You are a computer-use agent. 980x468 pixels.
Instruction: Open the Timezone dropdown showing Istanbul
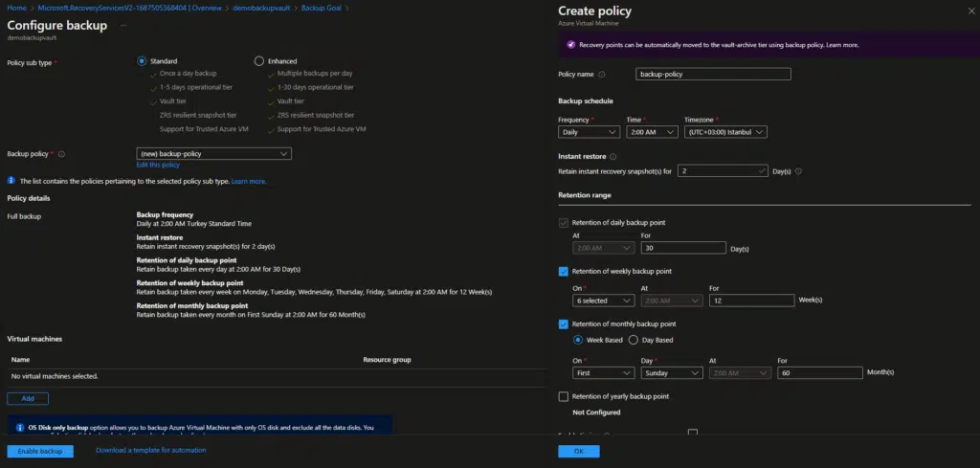(x=725, y=132)
